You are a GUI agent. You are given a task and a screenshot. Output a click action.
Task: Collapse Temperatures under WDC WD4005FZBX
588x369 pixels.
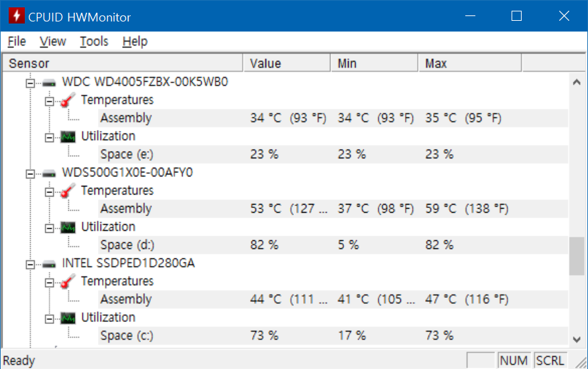(x=49, y=101)
